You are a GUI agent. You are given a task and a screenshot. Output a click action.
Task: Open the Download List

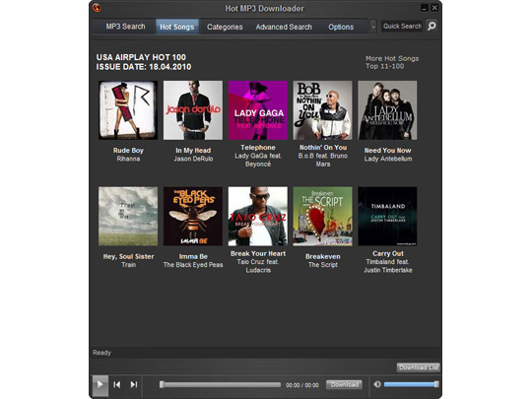click(x=419, y=367)
